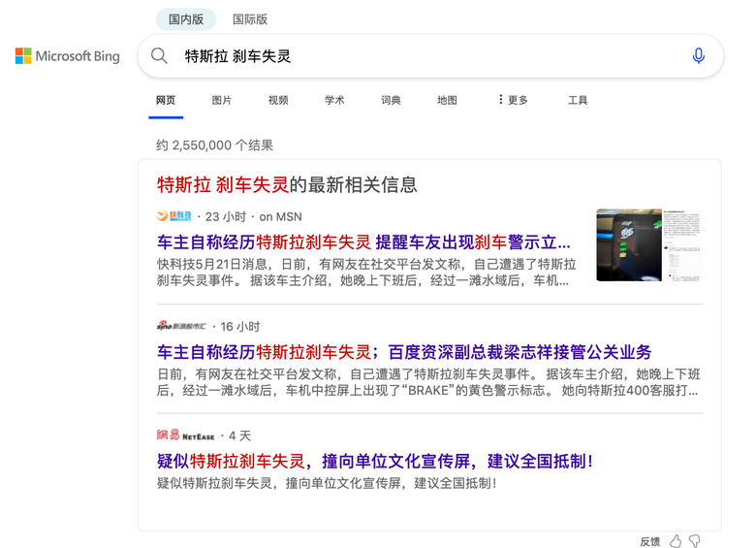Click the 建议全国抵制 snippet under NetEase headline

327,483
